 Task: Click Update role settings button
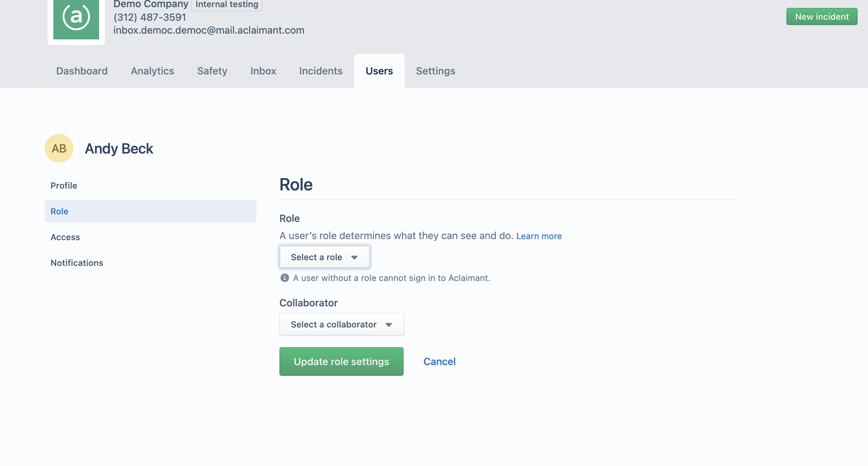(341, 361)
